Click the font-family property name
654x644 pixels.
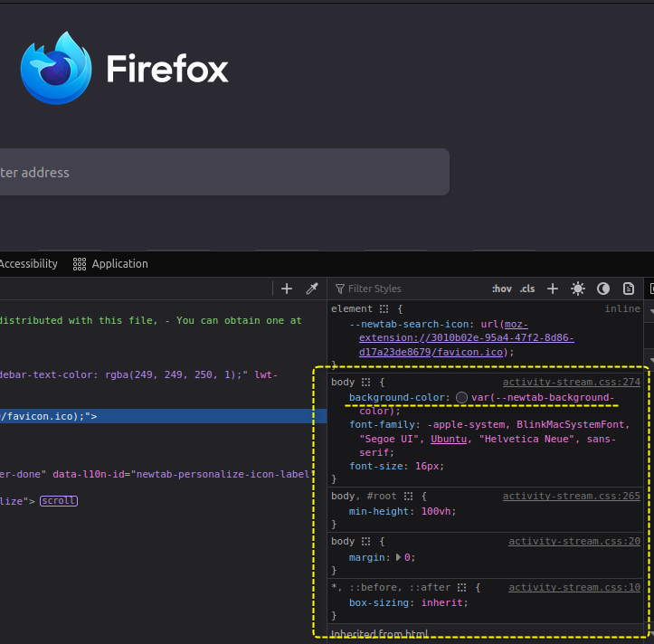382,424
